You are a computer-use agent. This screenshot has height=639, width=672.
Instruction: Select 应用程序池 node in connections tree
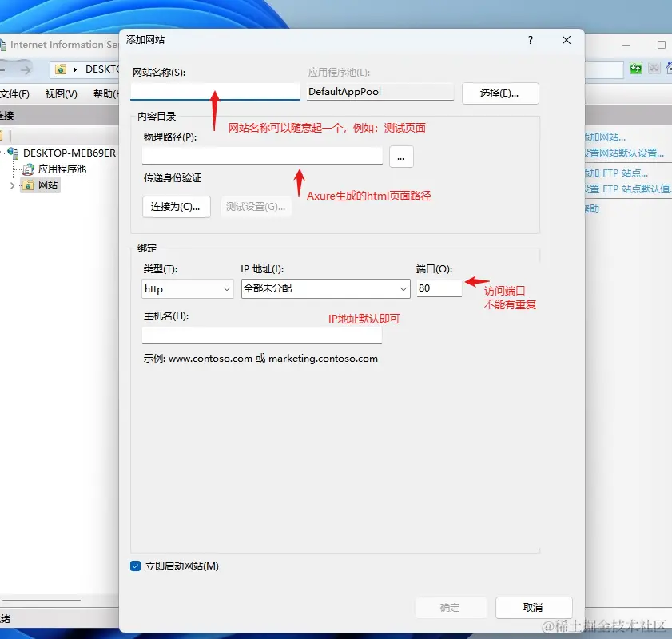[62, 169]
